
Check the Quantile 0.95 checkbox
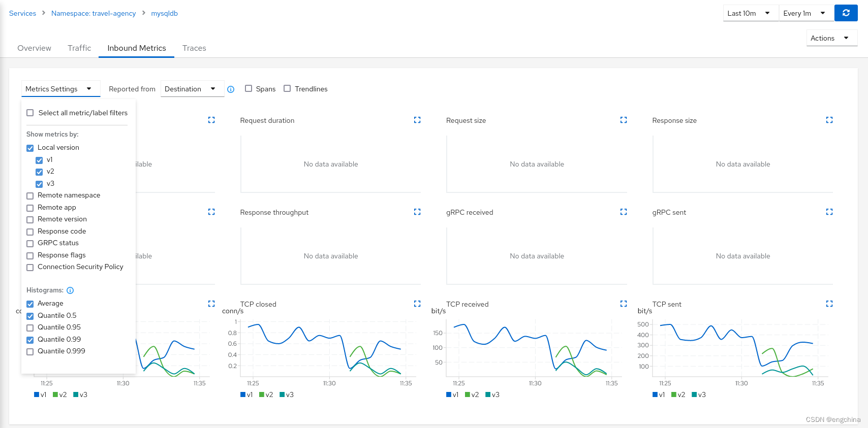click(x=30, y=327)
